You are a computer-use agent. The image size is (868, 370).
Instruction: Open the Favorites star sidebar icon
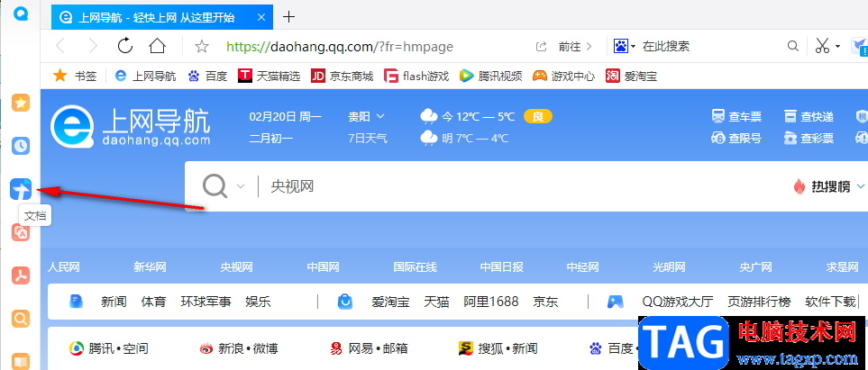(21, 103)
